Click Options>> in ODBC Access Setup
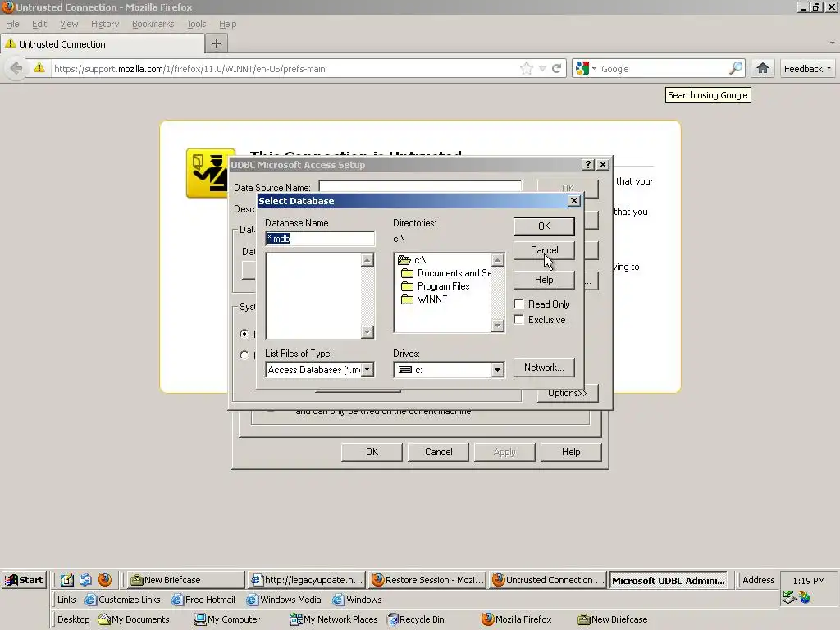Viewport: 840px width, 630px height. coord(568,393)
